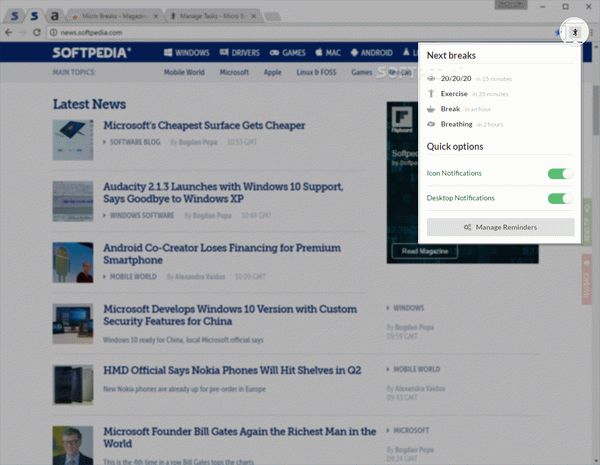Select the Microsoft topic
This screenshot has width=600, height=465.
[234, 72]
